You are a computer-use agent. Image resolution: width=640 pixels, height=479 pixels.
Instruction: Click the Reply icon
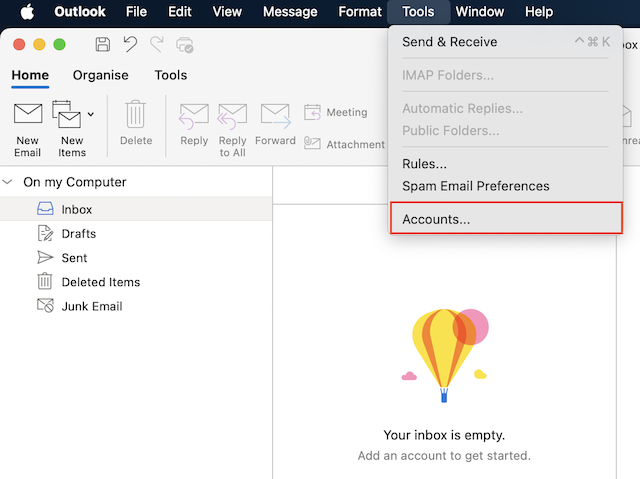[x=194, y=116]
